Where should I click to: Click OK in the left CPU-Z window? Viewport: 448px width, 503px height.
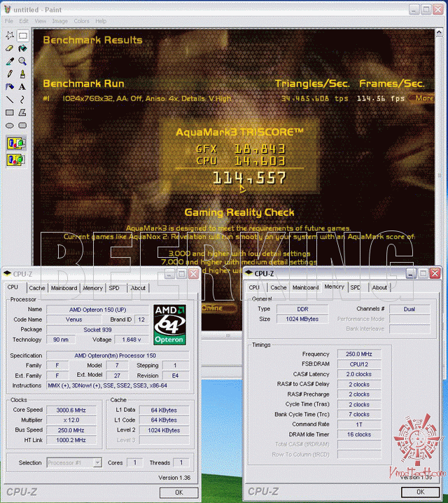coord(178,492)
